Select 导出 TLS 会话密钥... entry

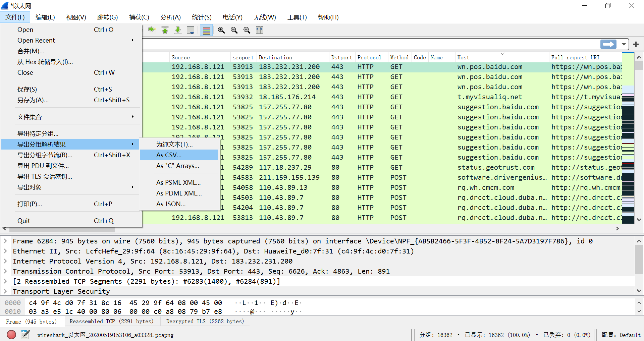pyautogui.click(x=70, y=176)
